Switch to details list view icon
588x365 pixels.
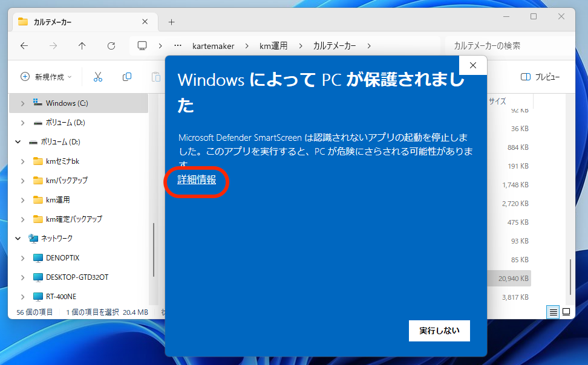[553, 312]
